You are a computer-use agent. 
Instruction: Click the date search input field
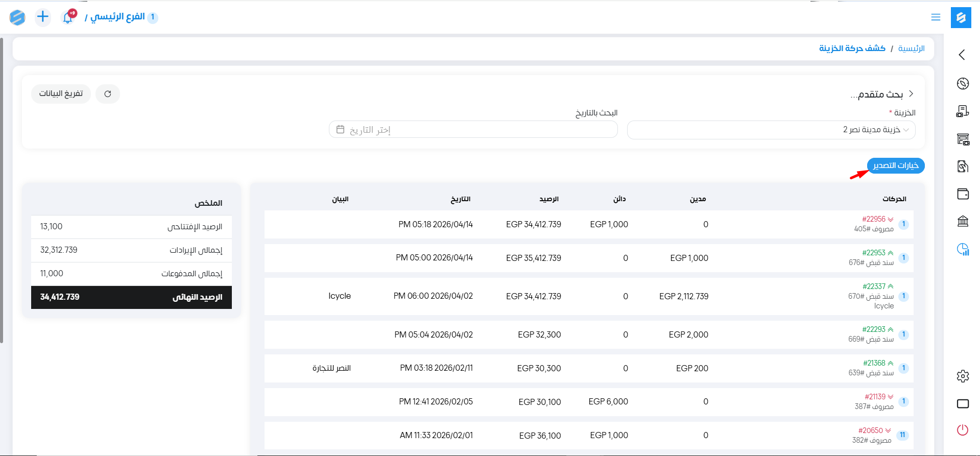click(473, 130)
